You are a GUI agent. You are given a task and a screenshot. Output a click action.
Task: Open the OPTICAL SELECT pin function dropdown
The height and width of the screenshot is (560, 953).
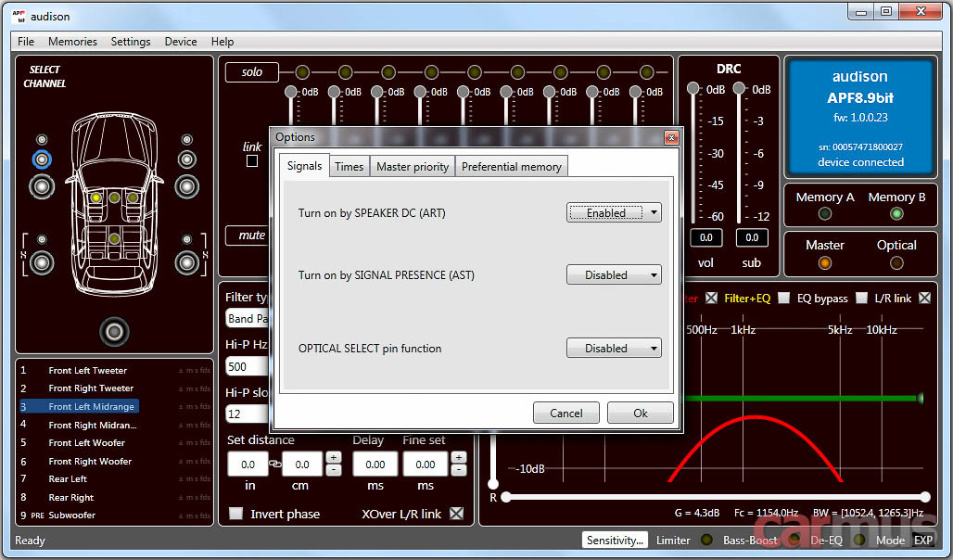tap(614, 349)
